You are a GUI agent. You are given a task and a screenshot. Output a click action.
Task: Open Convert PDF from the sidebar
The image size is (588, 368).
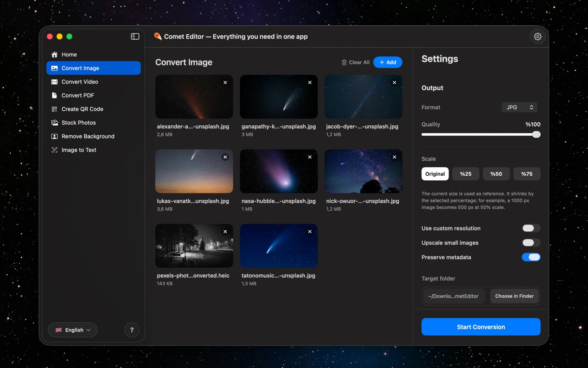[x=78, y=95]
